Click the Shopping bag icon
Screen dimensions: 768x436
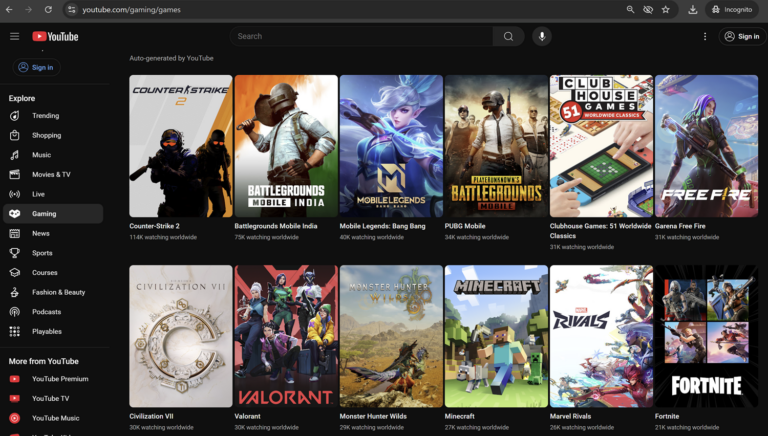(15, 135)
